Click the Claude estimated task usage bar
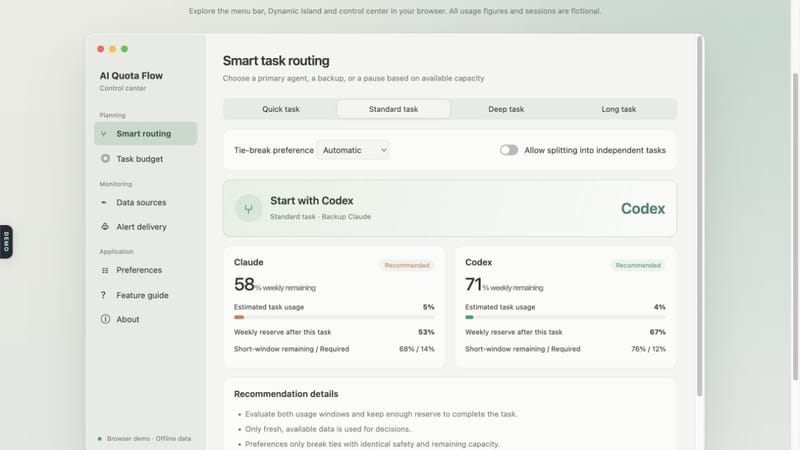Screen dimensions: 800x450 (x=334, y=317)
